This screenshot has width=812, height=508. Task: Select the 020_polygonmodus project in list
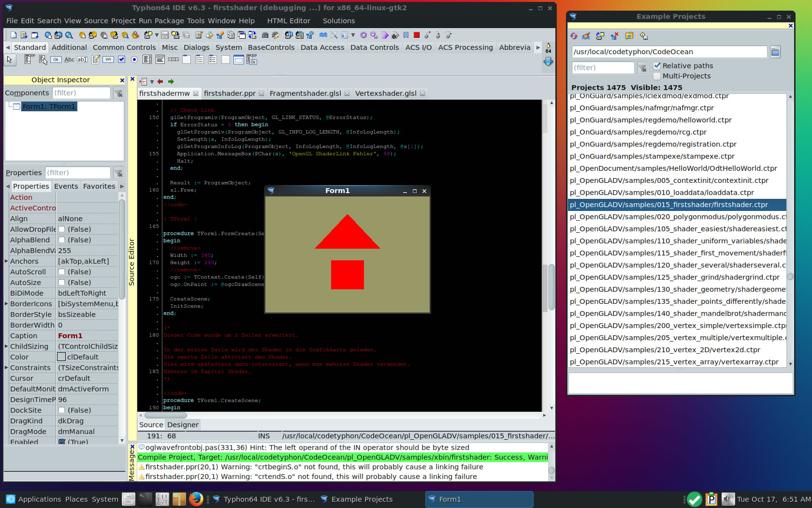tap(677, 217)
